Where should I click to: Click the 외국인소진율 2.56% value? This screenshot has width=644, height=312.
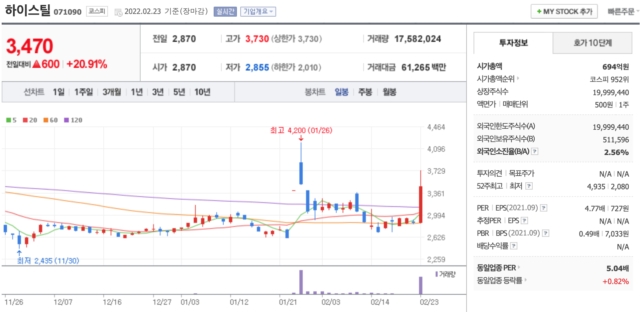coord(616,152)
